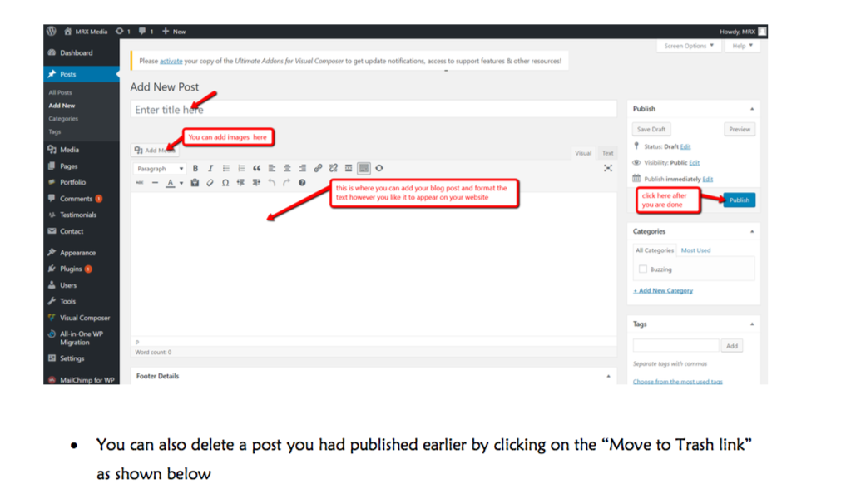The height and width of the screenshot is (504, 841).
Task: Align text center
Action: click(287, 168)
